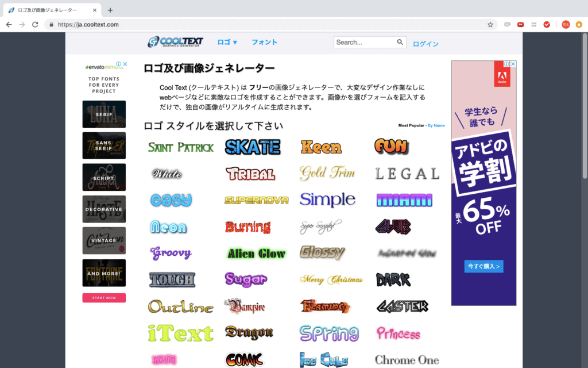Open a new browser tab with plus icon
The height and width of the screenshot is (368, 588).
tap(110, 10)
